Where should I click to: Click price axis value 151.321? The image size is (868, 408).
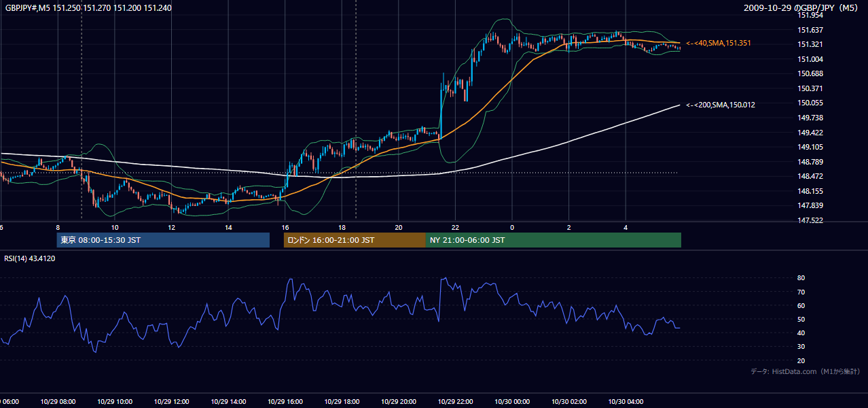811,44
